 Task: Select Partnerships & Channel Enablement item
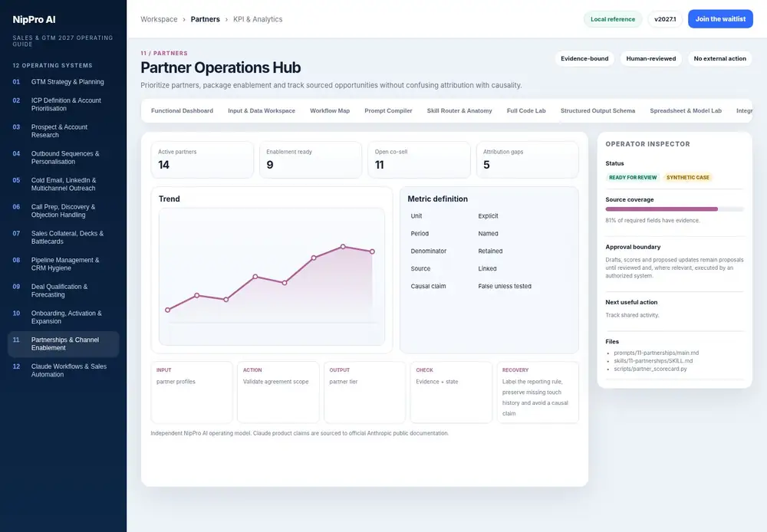63,343
